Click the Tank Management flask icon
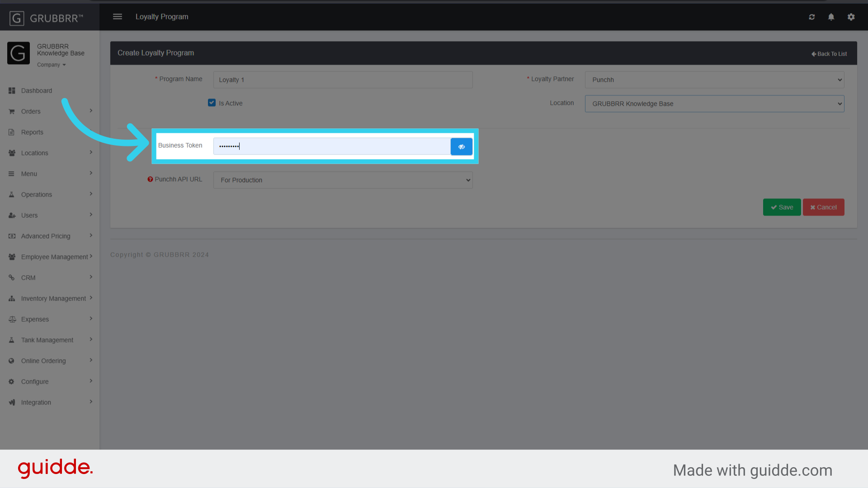 tap(12, 340)
